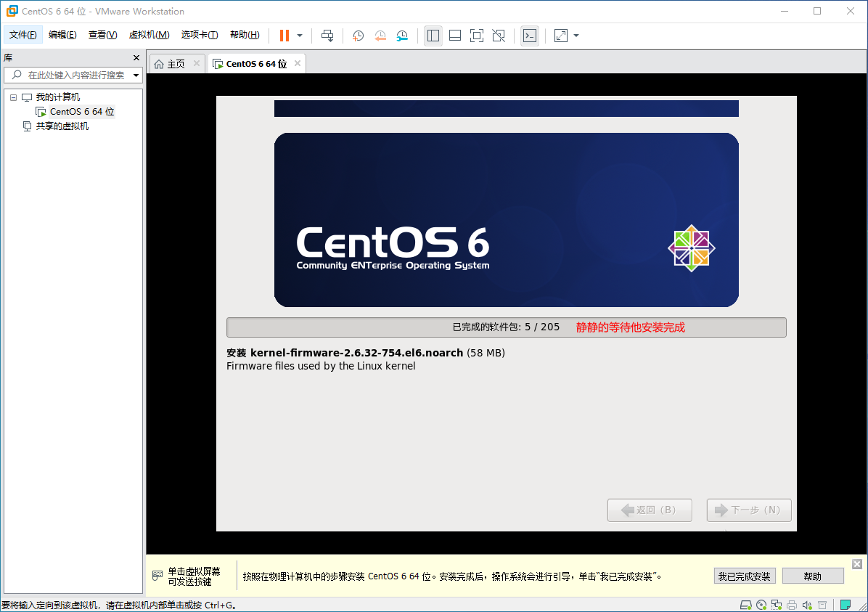Click the kernel-firmware package name text
The width and height of the screenshot is (868, 612).
tap(356, 353)
